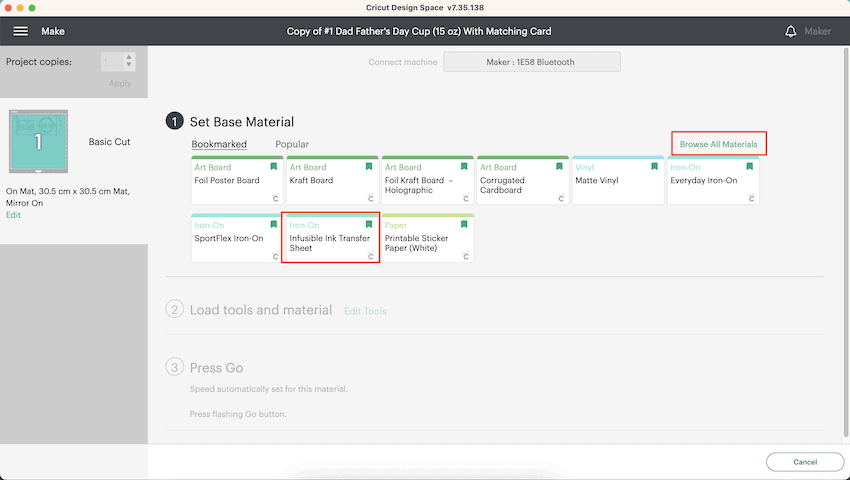Pick Corrugated Cardboard material
Viewport: 850px width, 480px height.
(x=523, y=181)
